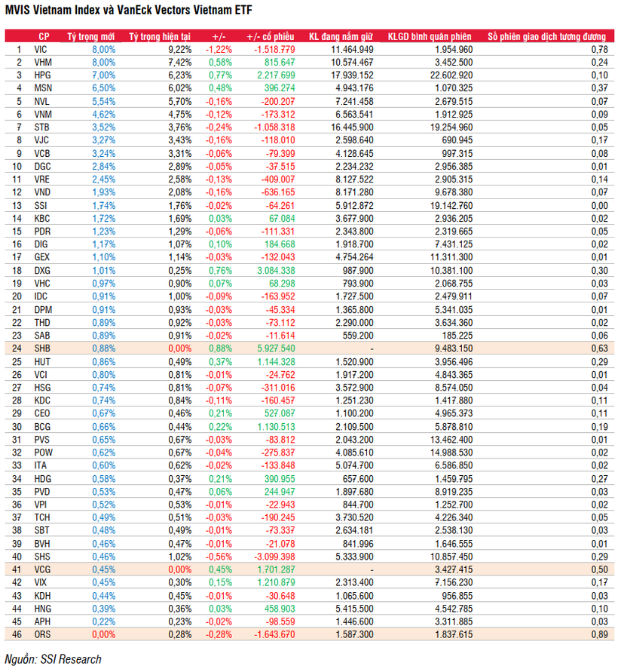Select the 17.939.152 holding volume cell
618x672 pixels.
pos(351,75)
